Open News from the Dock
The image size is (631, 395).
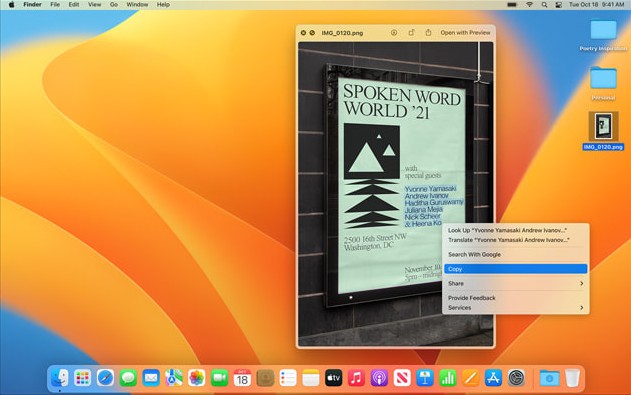point(402,378)
